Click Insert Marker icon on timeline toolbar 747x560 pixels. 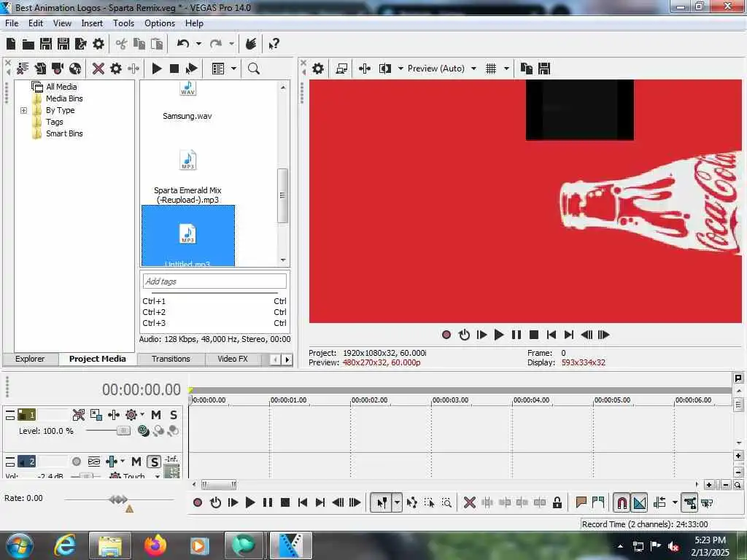[x=581, y=502]
